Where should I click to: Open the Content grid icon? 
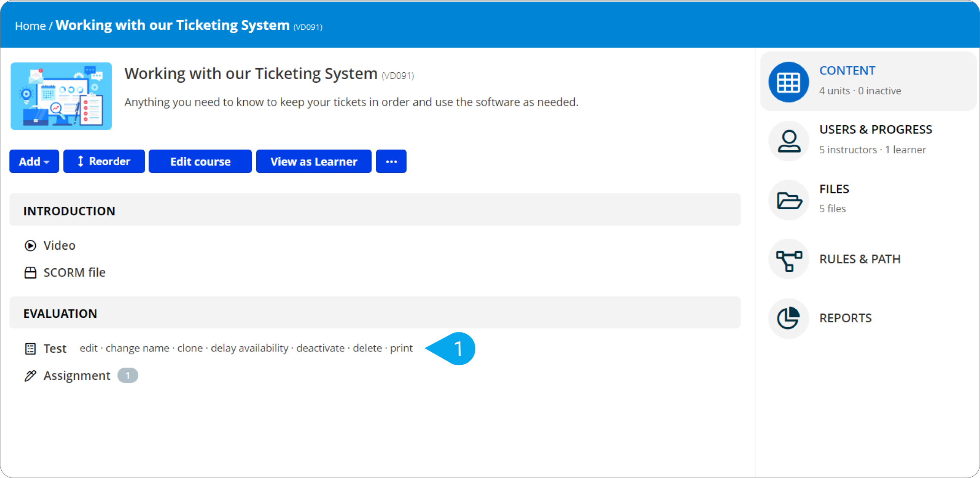pyautogui.click(x=789, y=82)
